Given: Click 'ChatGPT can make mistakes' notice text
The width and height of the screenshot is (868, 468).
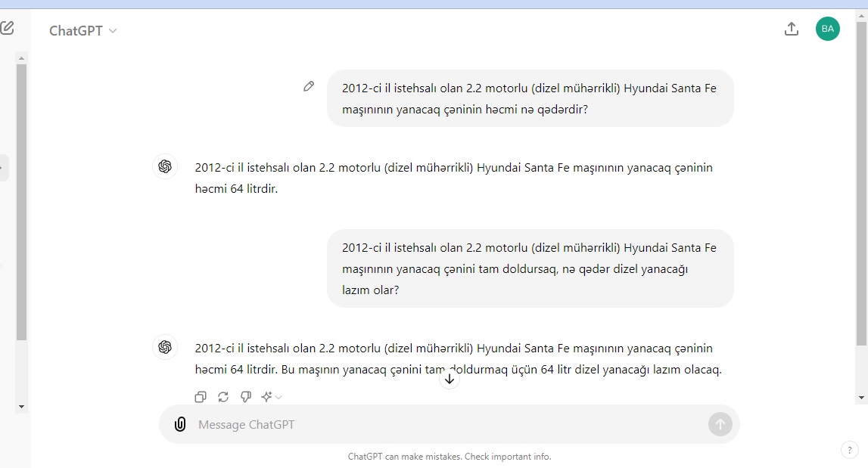Looking at the screenshot, I should coord(450,457).
